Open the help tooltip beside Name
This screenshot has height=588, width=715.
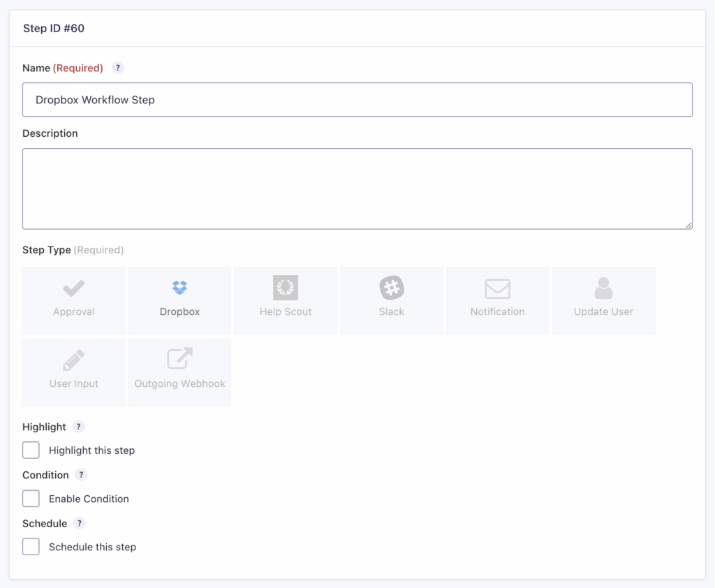click(x=117, y=68)
